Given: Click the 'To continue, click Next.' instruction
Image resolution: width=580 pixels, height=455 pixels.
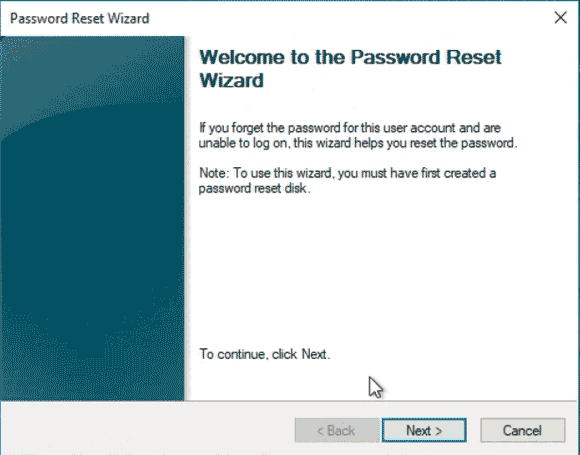Looking at the screenshot, I should point(264,354).
